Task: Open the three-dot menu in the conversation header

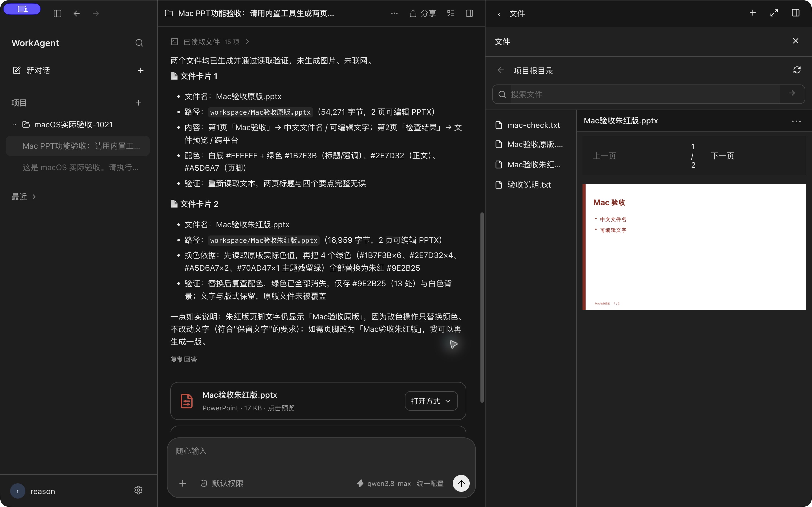Action: point(394,14)
